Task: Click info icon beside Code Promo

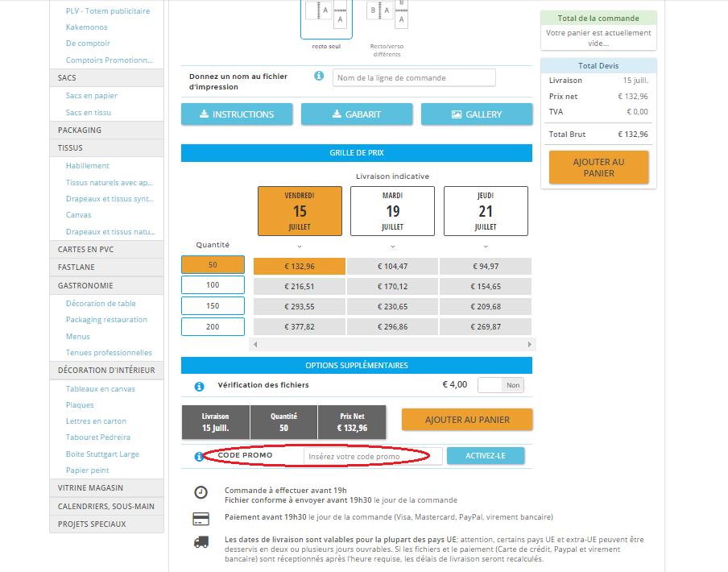Action: point(199,457)
